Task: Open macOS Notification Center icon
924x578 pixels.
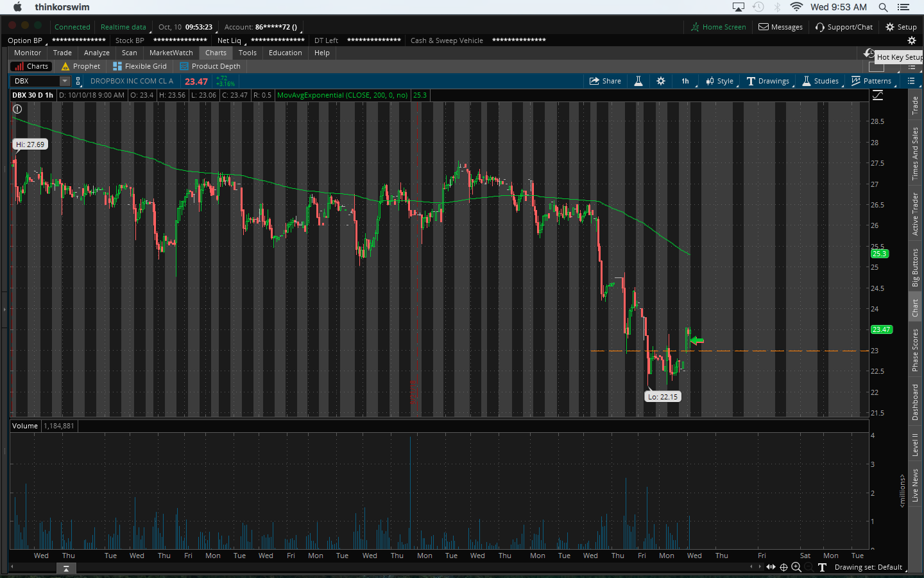Action: click(903, 7)
